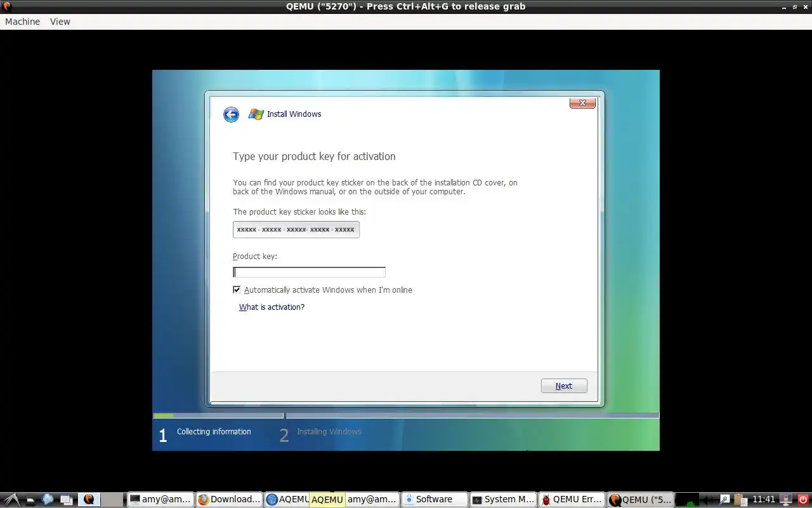Viewport: 812px width, 508px height.
Task: Switch to the QEMU Err... taskbar window
Action: (x=572, y=500)
